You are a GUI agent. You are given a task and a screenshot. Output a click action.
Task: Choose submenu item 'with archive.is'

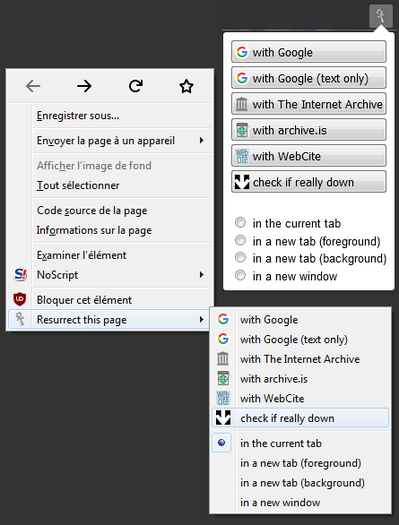(x=301, y=379)
